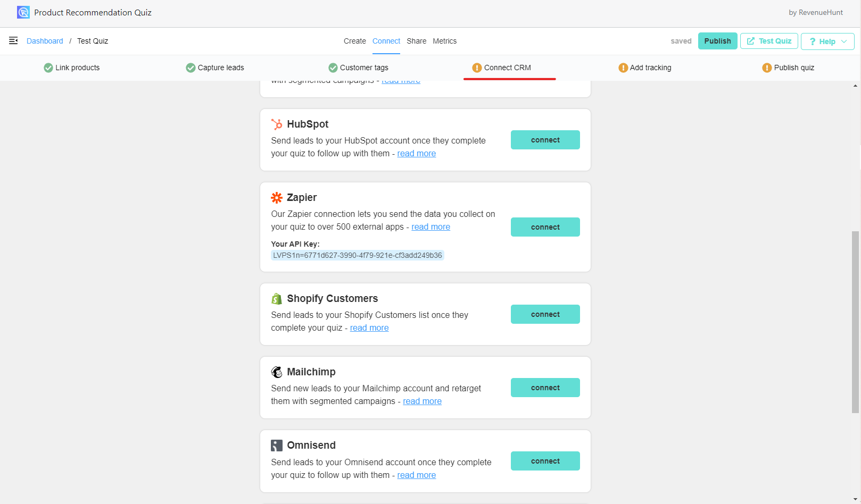The image size is (861, 504).
Task: Click the external link icon on Test Quiz button
Action: pos(751,41)
